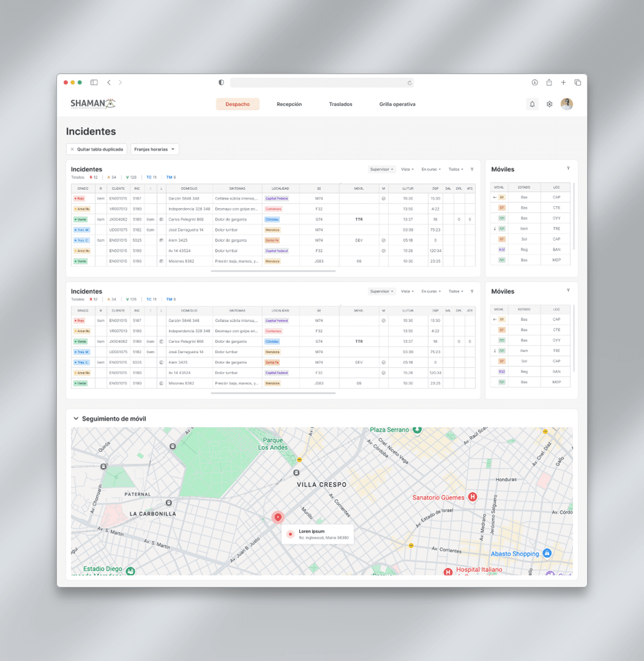The height and width of the screenshot is (661, 644).
Task: Click the privacy shield icon beside the address bar
Action: point(221,83)
